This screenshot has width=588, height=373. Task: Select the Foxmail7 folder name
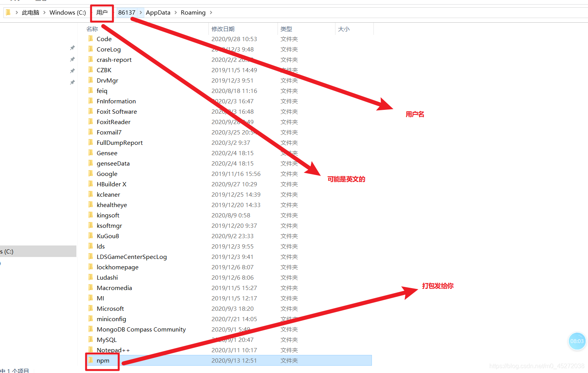click(109, 132)
